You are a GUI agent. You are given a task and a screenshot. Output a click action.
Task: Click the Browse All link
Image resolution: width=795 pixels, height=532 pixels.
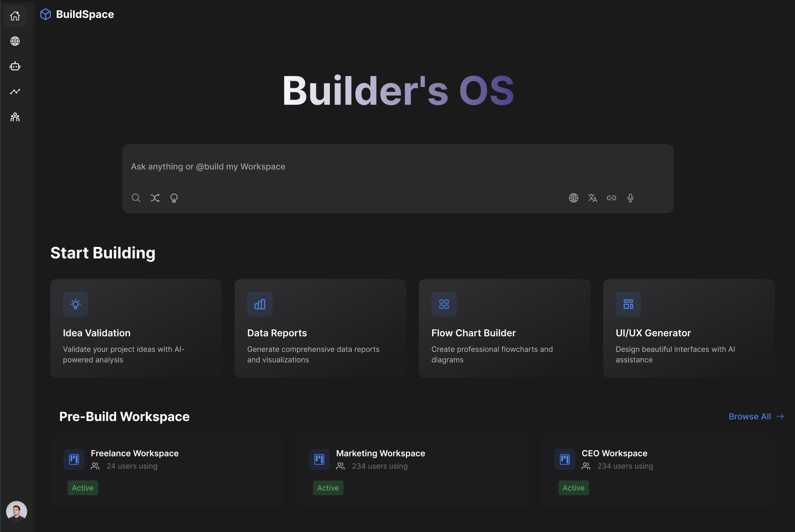pyautogui.click(x=750, y=416)
